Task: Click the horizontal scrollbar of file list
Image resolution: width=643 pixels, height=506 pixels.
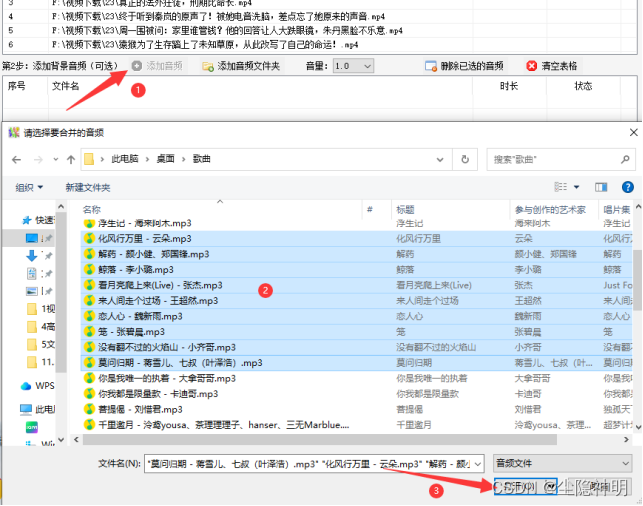Action: click(320, 440)
